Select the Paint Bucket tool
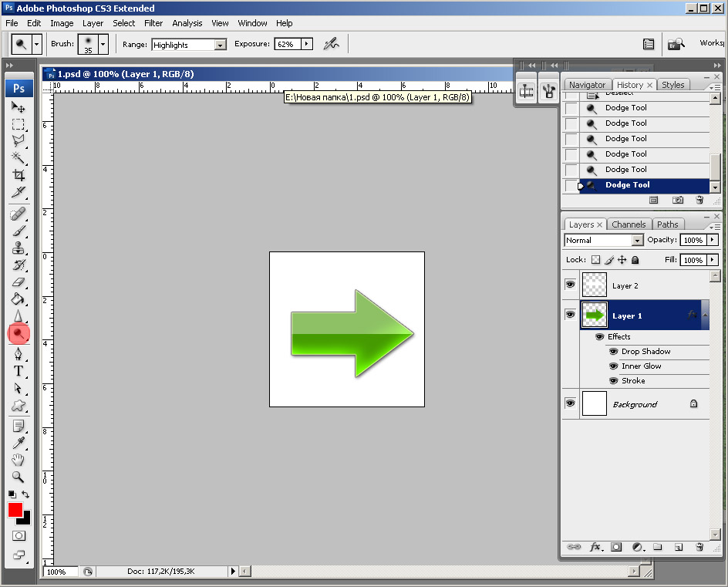Image resolution: width=728 pixels, height=587 pixels. click(x=18, y=299)
